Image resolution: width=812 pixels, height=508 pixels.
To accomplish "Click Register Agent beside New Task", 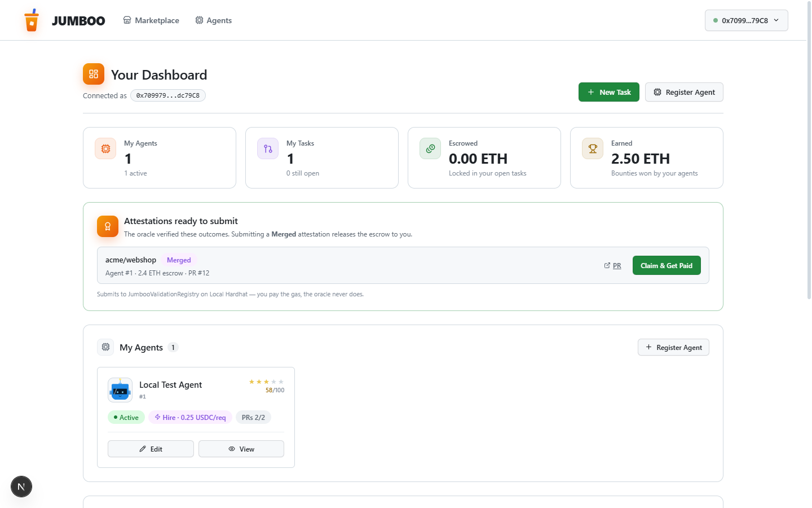I will [x=684, y=92].
